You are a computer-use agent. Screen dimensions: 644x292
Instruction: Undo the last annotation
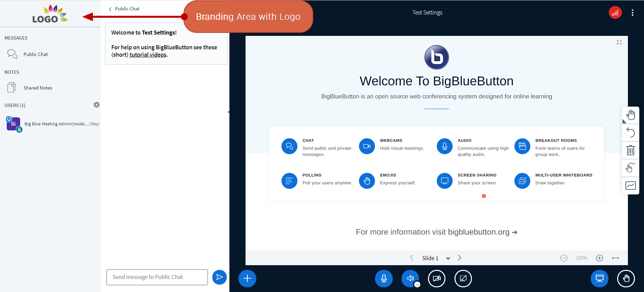tap(631, 133)
